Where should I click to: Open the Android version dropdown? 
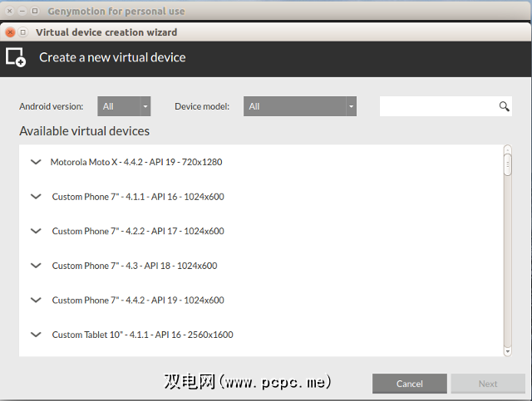coord(124,106)
